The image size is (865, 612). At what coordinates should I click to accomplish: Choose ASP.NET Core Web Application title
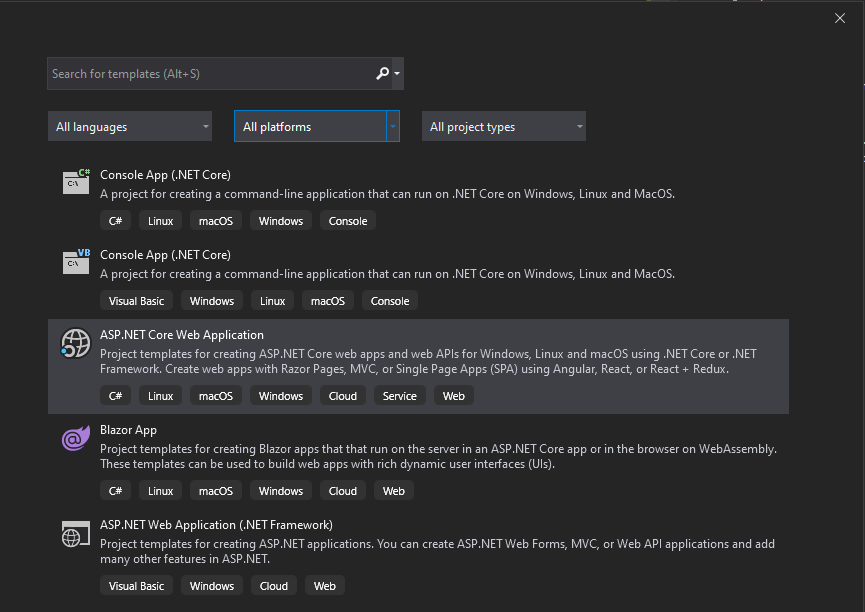(181, 335)
